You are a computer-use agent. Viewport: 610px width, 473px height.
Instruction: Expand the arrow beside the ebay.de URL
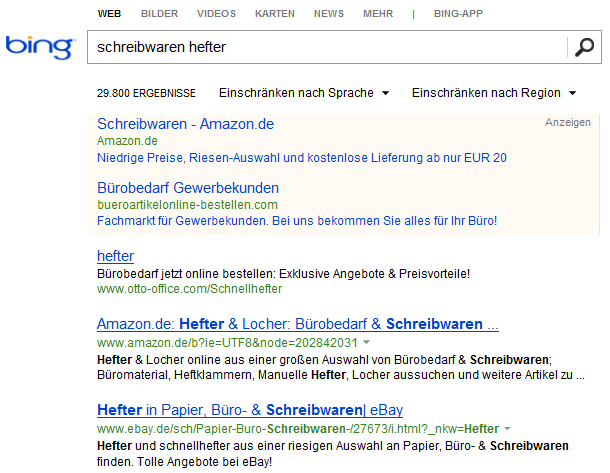tap(507, 429)
